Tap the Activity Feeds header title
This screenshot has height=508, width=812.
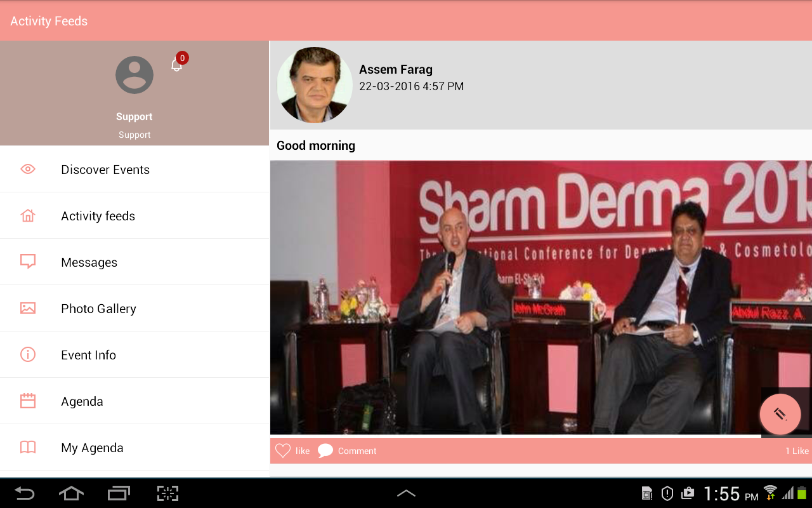click(x=49, y=21)
